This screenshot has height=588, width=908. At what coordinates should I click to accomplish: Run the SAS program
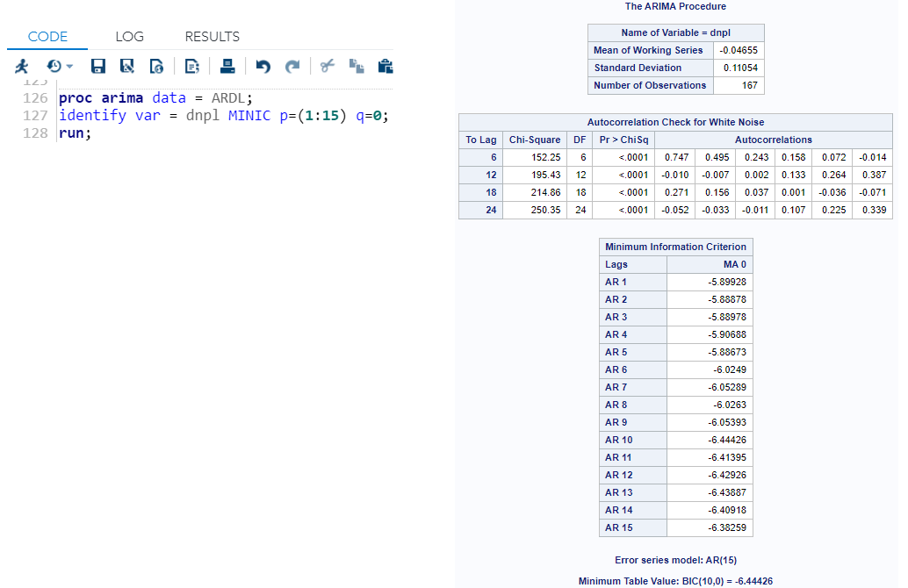pos(22,66)
